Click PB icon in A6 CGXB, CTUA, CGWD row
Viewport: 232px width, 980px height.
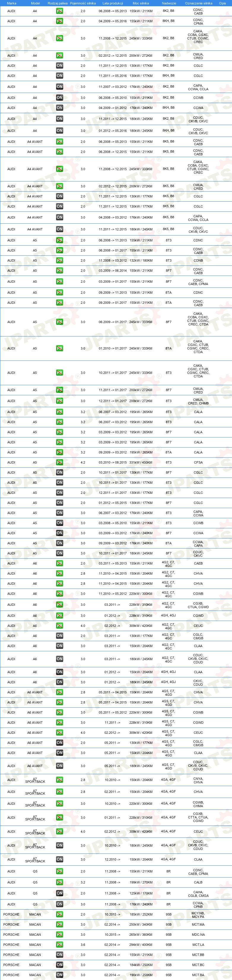pyautogui.click(x=60, y=605)
